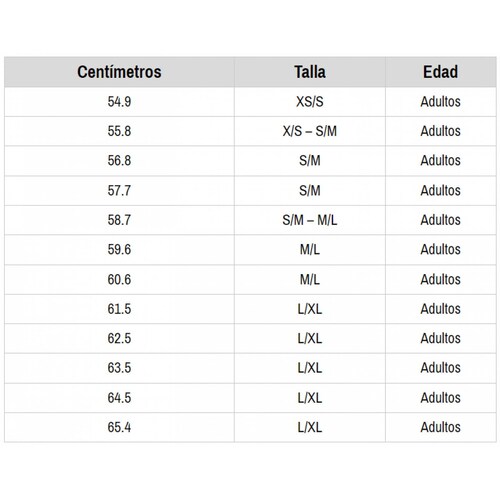Click the 59.6 centimeters cell

(x=119, y=250)
